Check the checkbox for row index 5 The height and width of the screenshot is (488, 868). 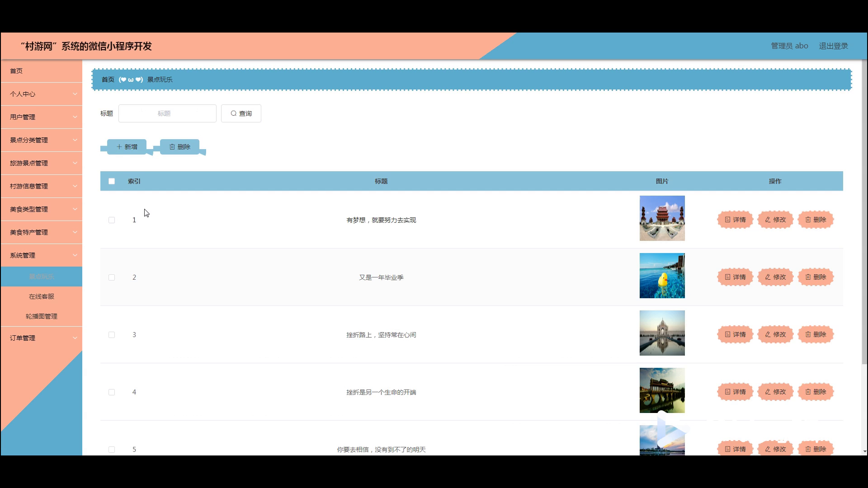click(x=112, y=450)
